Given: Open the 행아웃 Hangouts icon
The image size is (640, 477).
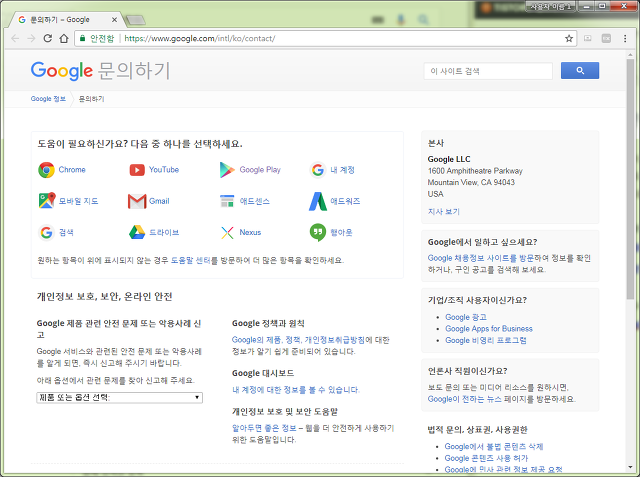Looking at the screenshot, I should 318,233.
